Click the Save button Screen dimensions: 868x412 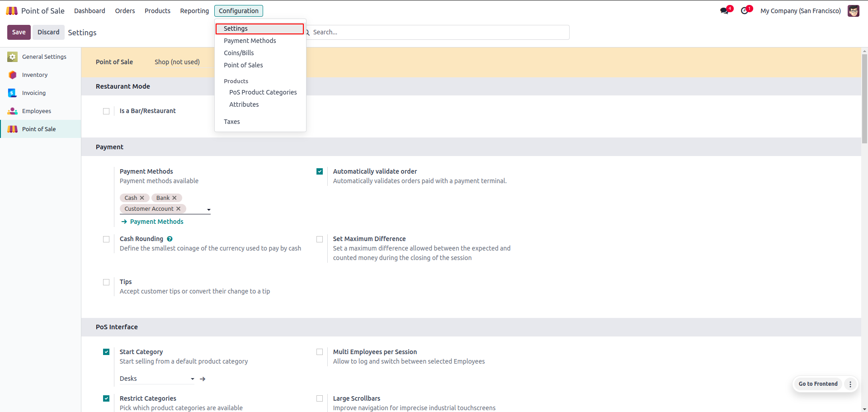[19, 32]
